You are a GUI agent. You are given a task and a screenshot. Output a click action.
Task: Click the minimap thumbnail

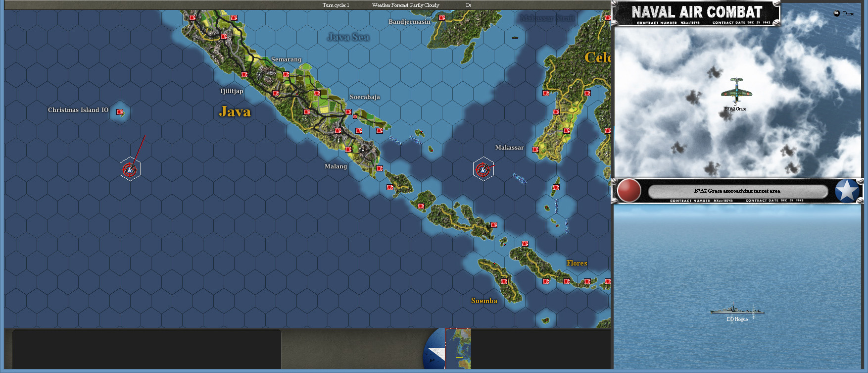pos(458,349)
